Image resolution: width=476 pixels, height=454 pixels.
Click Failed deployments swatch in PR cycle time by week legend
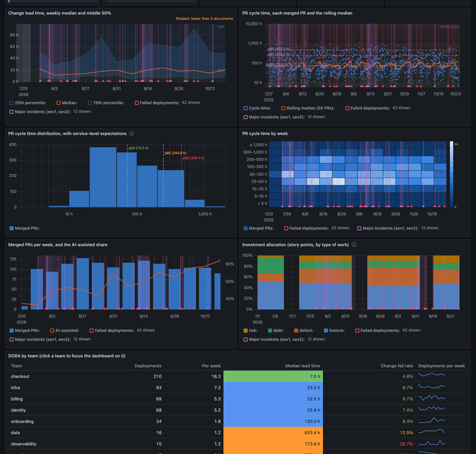286,228
